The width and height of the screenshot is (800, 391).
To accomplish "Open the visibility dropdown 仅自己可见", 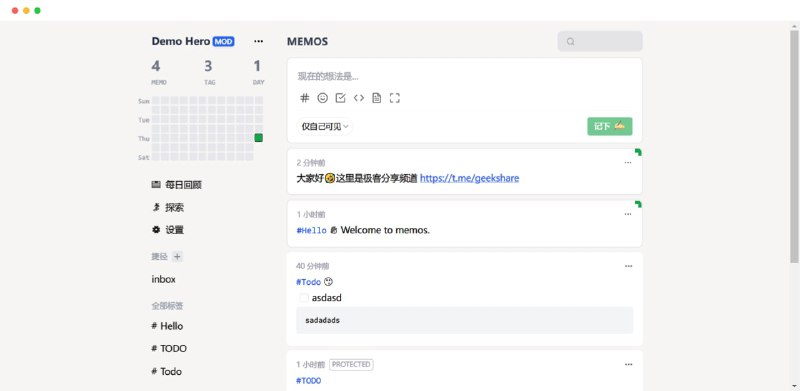I will tap(324, 126).
